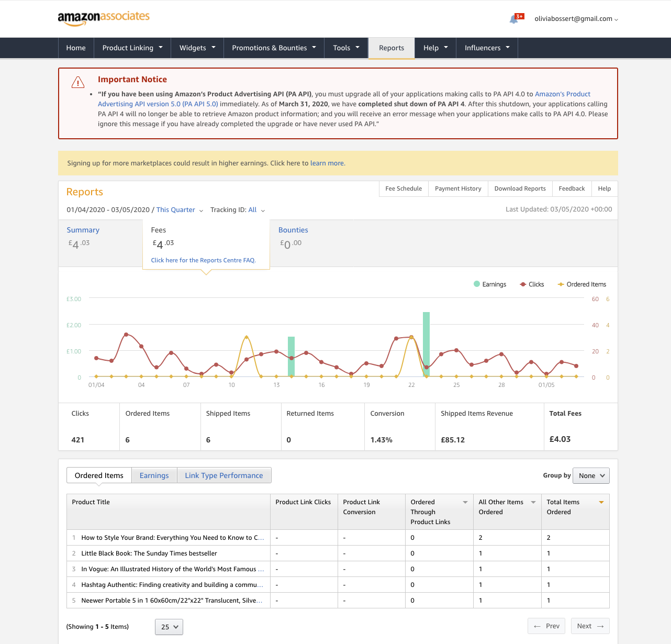Click the Product Link Clicks column header
671x644 pixels.
304,512
